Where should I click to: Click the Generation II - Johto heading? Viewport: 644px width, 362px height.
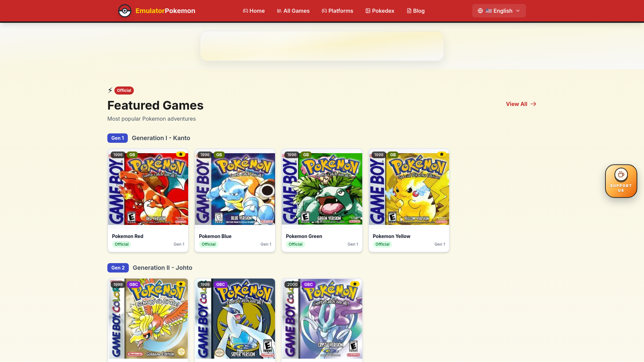coord(162,268)
